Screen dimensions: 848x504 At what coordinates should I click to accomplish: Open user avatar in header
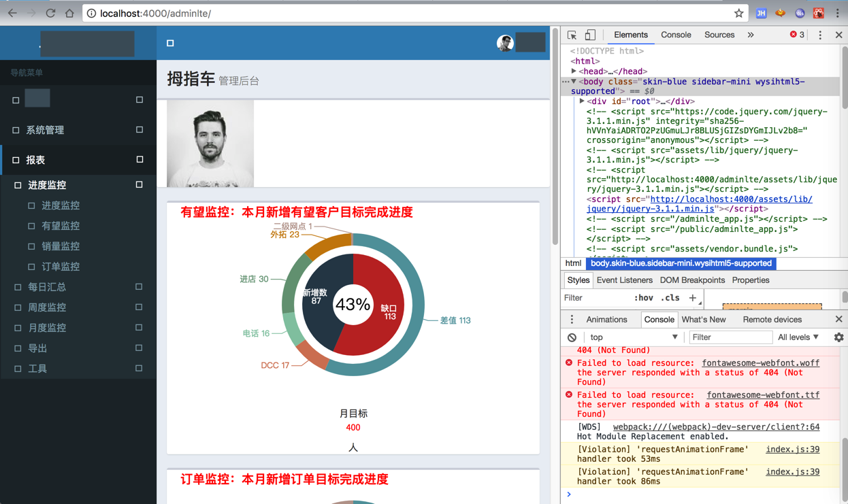(x=505, y=43)
